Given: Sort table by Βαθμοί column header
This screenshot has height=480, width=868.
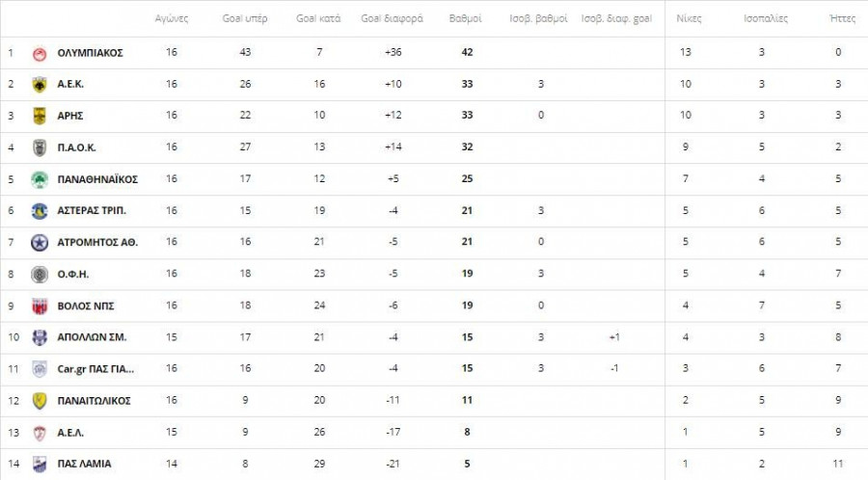Looking at the screenshot, I should click(x=466, y=18).
